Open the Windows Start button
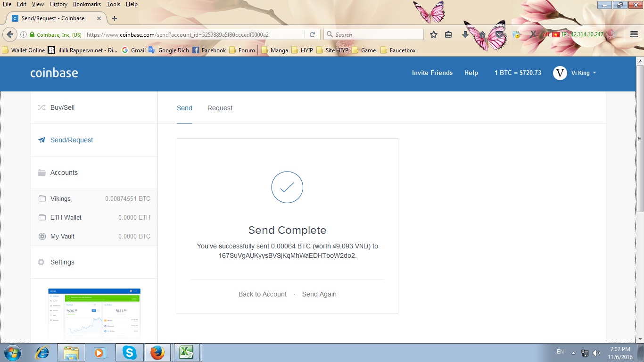 tap(12, 353)
